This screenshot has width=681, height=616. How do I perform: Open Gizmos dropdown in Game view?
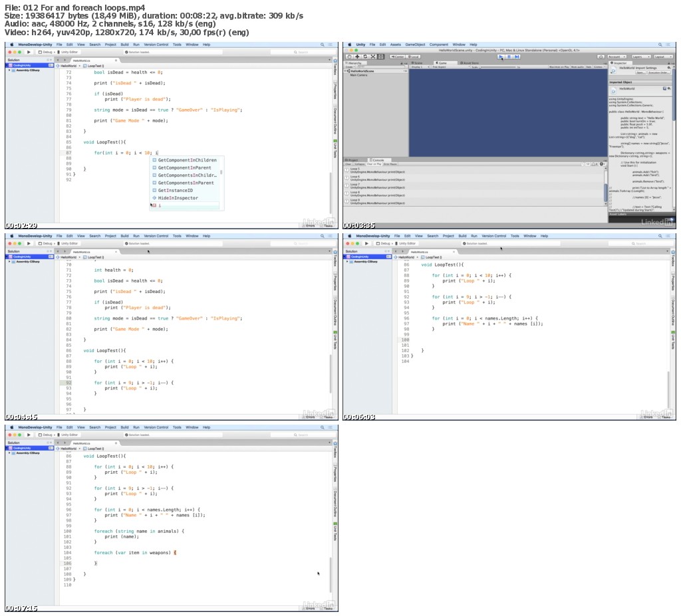coord(601,67)
